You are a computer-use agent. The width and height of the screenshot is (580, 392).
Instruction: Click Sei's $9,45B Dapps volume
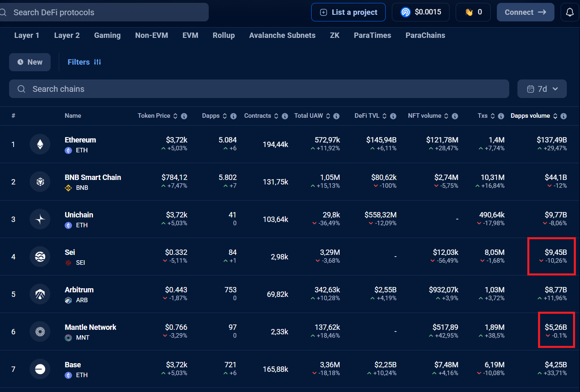click(556, 252)
